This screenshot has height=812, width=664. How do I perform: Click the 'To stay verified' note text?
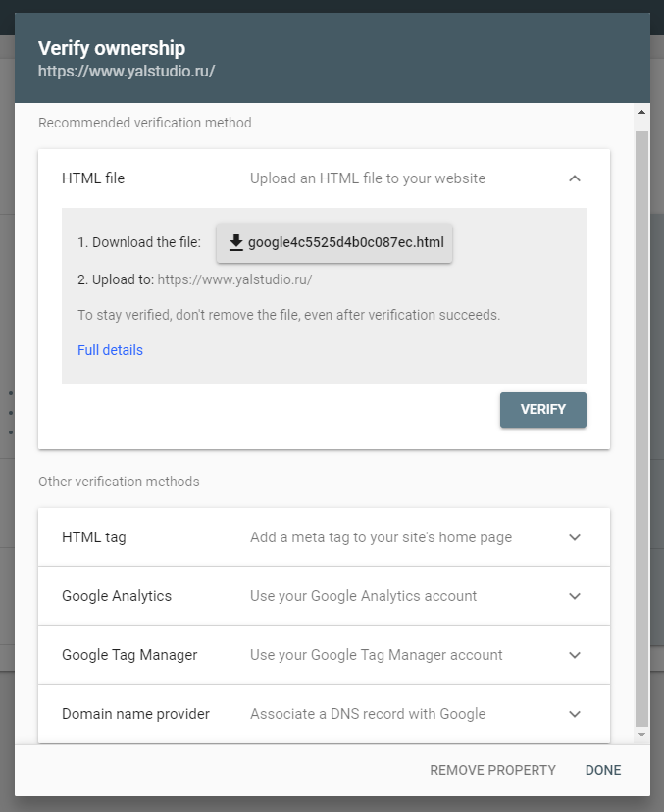tap(289, 315)
